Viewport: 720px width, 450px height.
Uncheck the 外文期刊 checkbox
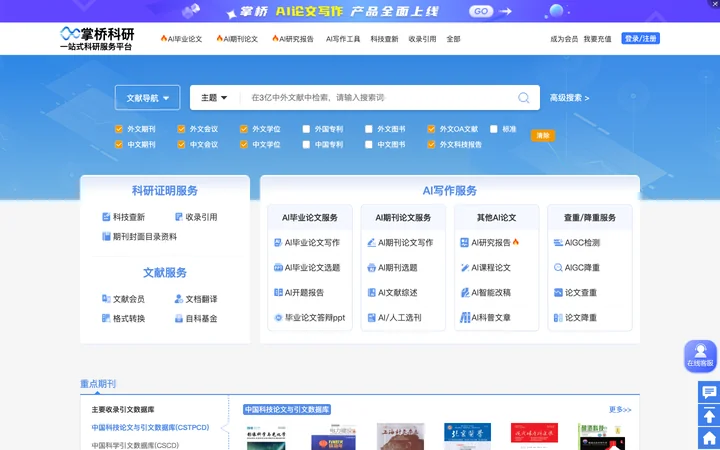119,129
